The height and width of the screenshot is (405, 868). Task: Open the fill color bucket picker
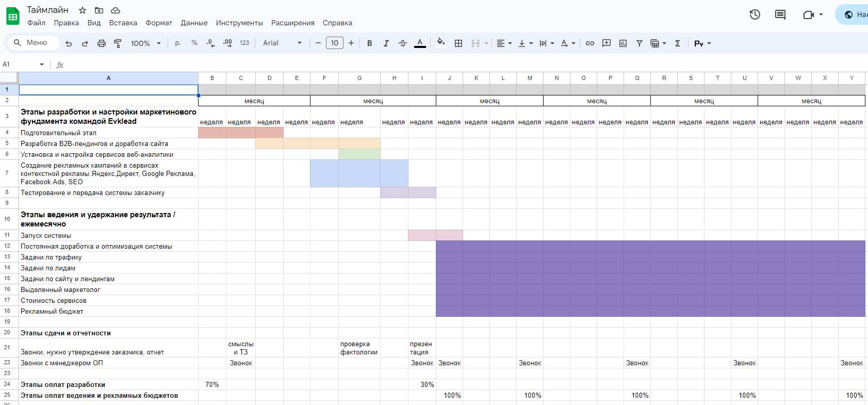point(440,43)
